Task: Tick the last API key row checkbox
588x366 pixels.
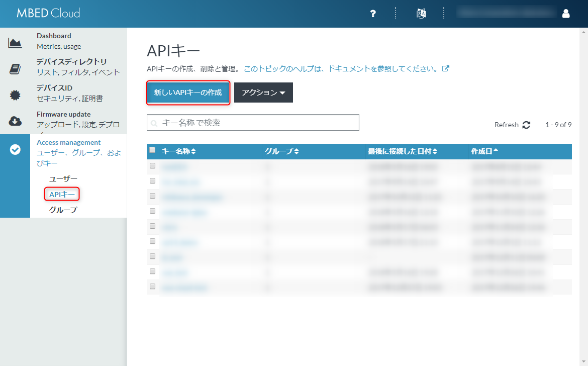Action: coord(152,287)
